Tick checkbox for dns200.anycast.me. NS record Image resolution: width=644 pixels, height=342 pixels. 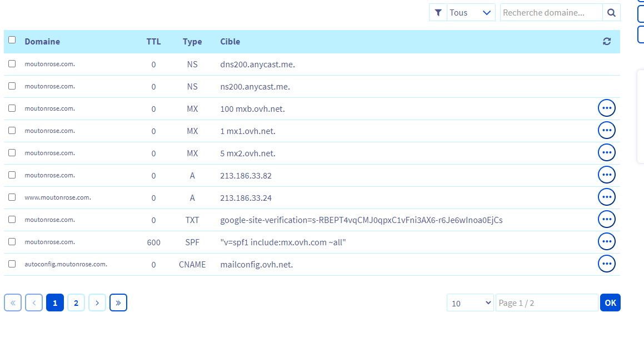tap(12, 64)
